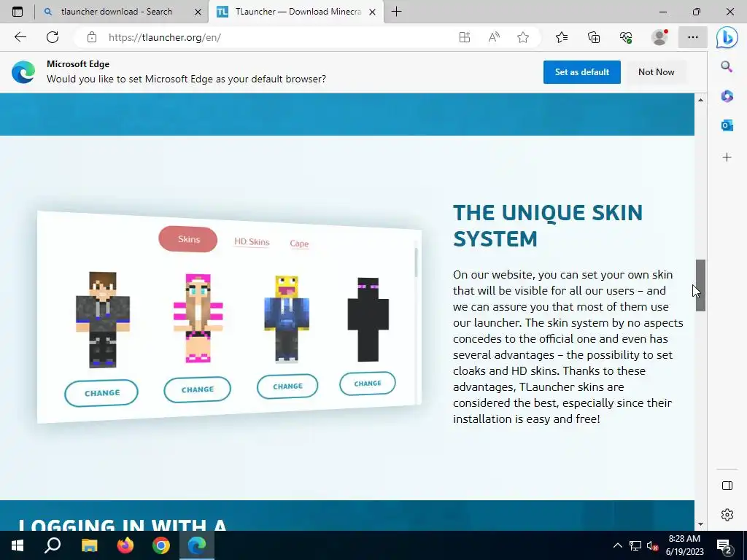Screen dimensions: 747x560
Task: Open the Windows Start menu
Action: [x=18, y=545]
